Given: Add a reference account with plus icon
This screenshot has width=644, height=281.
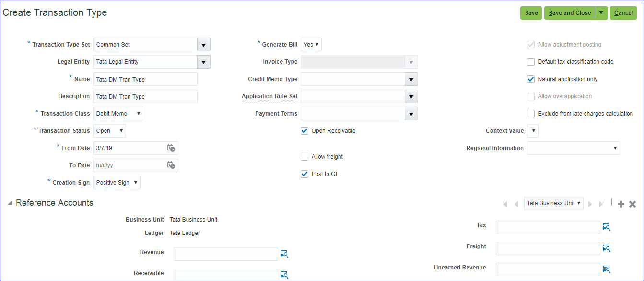Looking at the screenshot, I should pos(621,204).
